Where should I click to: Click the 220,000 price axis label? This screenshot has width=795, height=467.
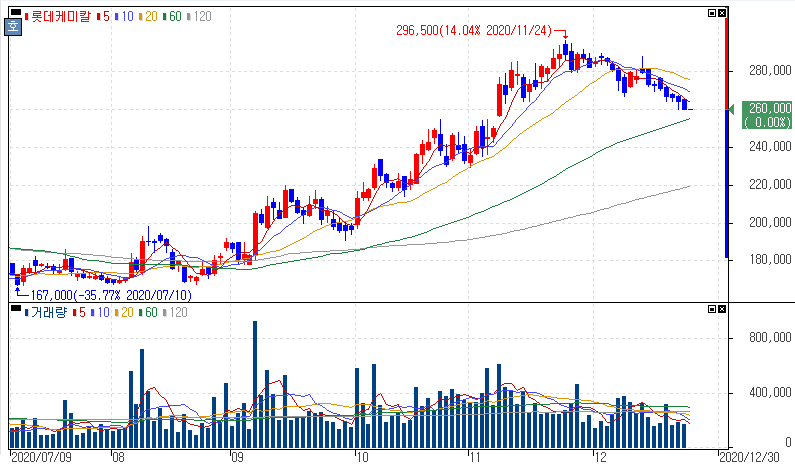pos(770,185)
